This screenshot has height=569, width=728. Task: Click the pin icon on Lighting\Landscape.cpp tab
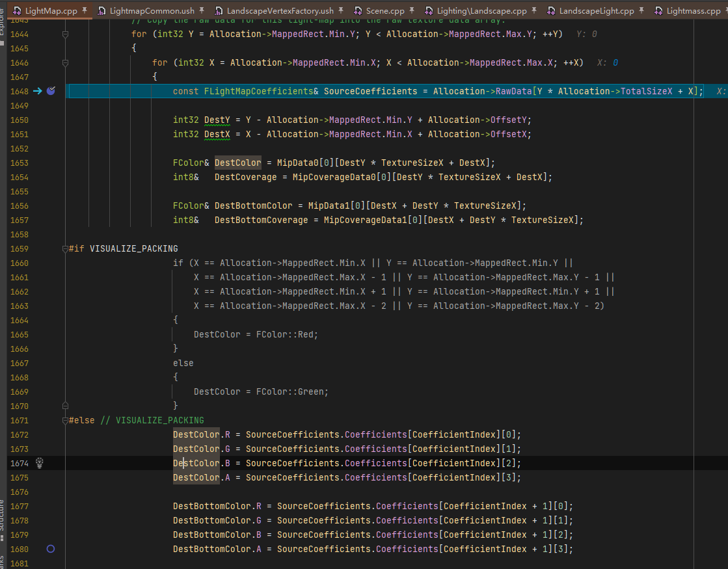(x=534, y=10)
